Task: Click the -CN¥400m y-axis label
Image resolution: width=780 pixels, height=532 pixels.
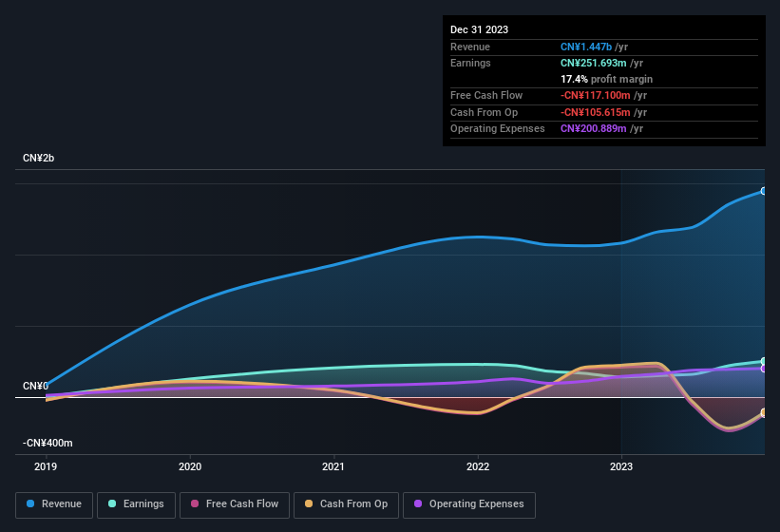Action: (x=48, y=443)
